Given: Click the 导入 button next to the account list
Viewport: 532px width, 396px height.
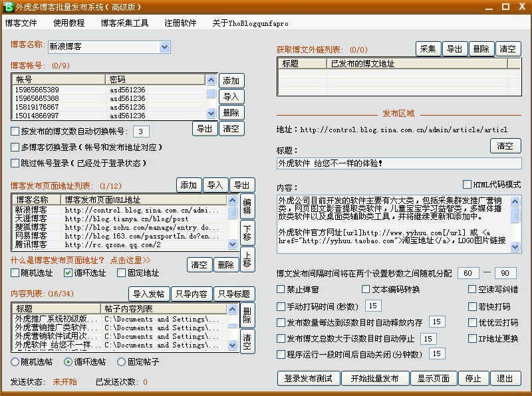Looking at the screenshot, I should pyautogui.click(x=231, y=96).
